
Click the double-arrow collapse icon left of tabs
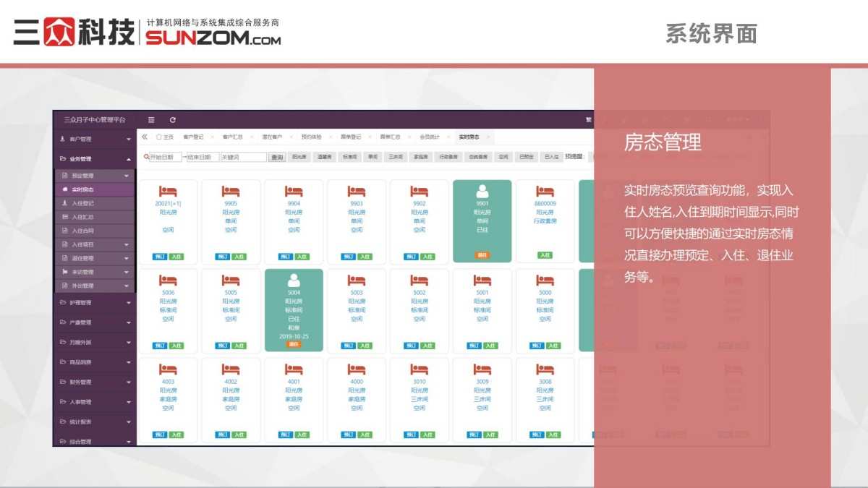(144, 136)
